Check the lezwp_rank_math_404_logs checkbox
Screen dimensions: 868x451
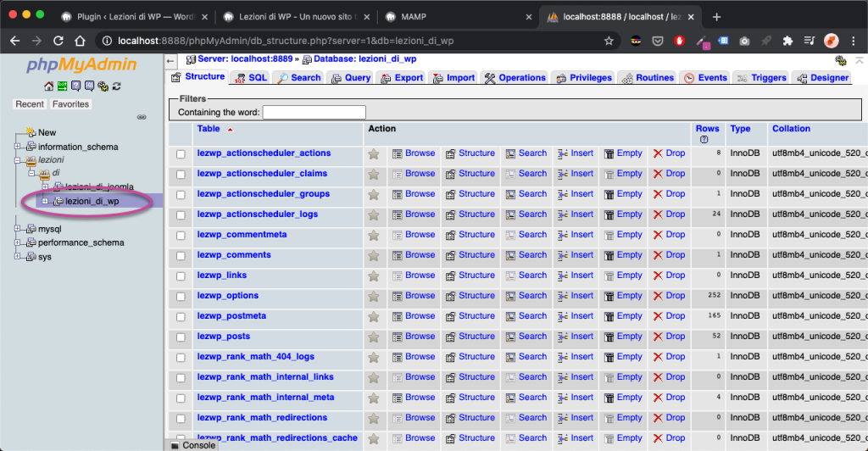[x=181, y=358]
